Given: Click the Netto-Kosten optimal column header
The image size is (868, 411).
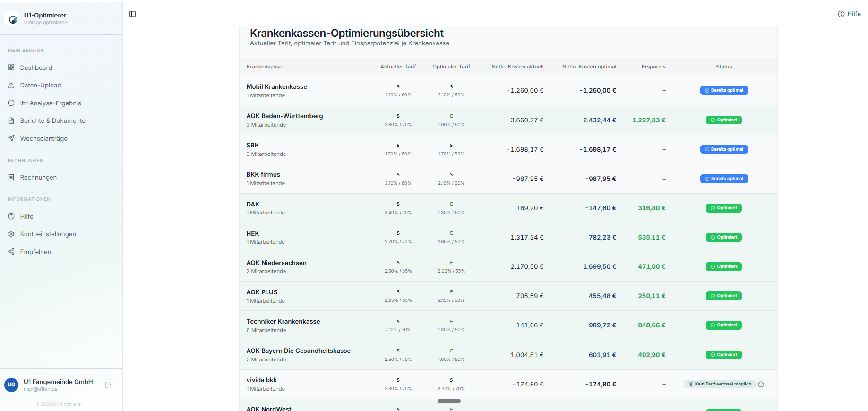Looking at the screenshot, I should click(589, 67).
